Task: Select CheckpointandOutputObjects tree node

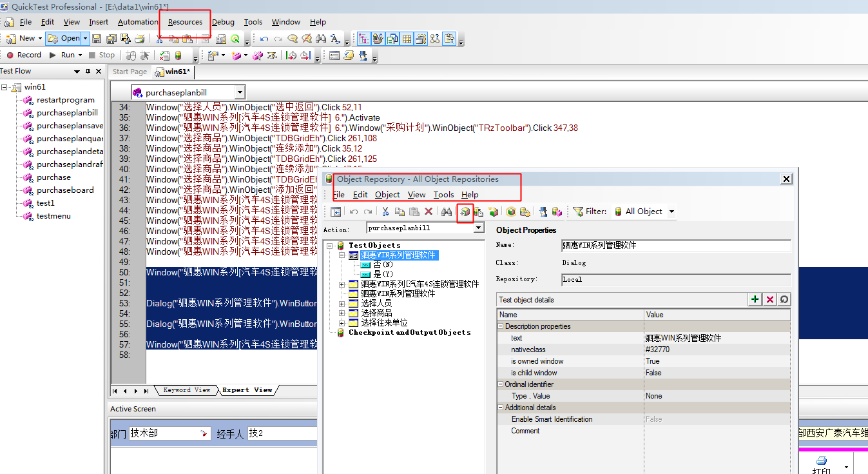Action: coord(409,333)
